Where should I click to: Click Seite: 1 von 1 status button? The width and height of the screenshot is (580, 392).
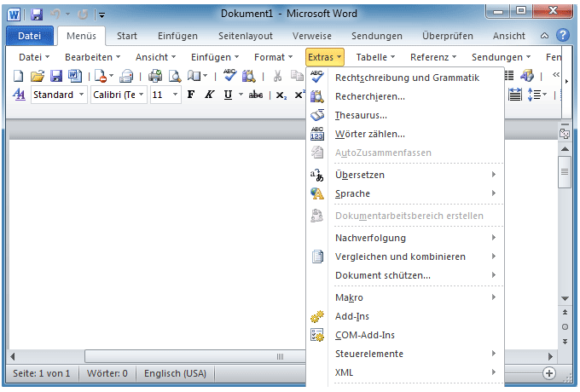42,373
